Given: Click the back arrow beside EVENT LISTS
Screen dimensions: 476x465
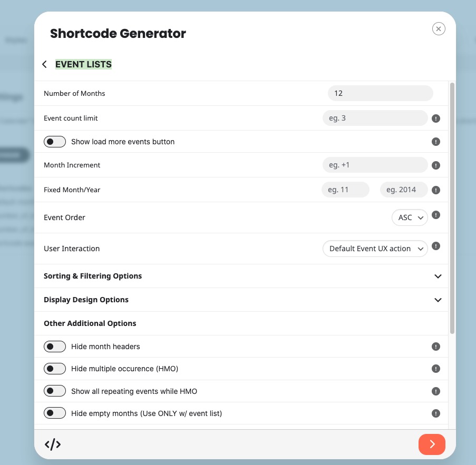Looking at the screenshot, I should (x=45, y=64).
